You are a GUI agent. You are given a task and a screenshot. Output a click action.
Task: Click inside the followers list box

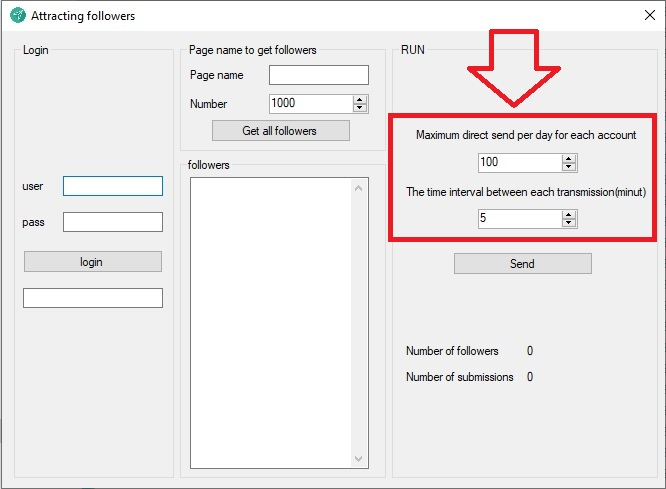click(x=270, y=322)
